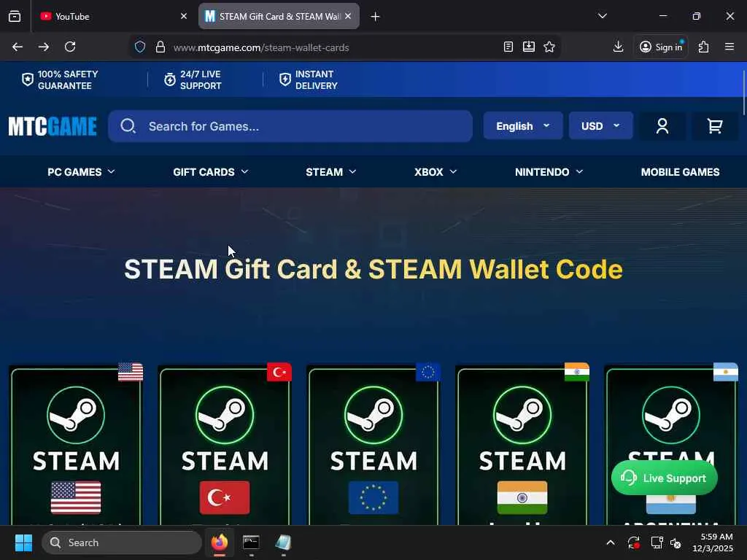View site security padlock info
This screenshot has width=747, height=560.
(160, 47)
